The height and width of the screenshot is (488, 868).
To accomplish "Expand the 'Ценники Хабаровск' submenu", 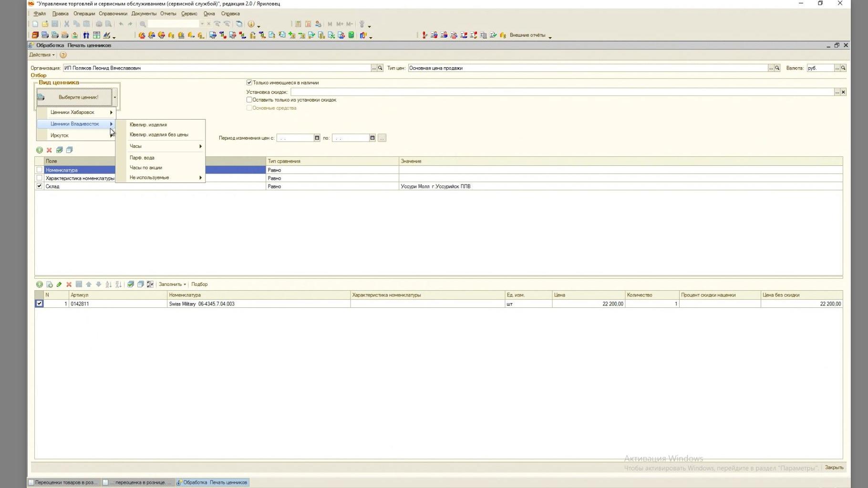I will coord(76,112).
